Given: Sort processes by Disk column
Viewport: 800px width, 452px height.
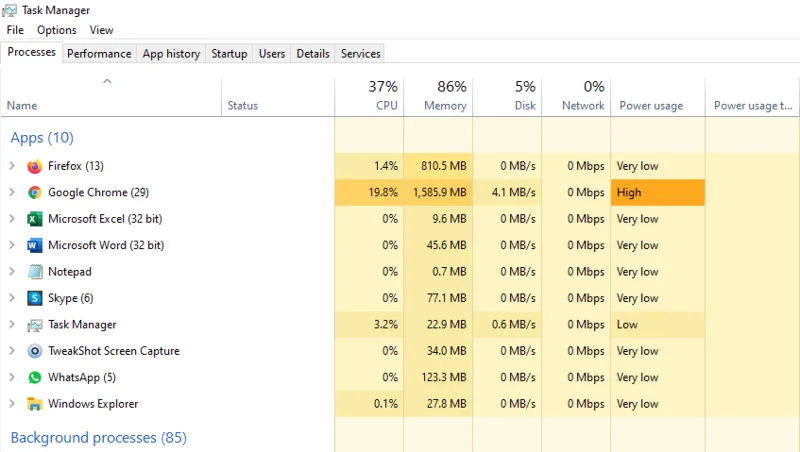Looking at the screenshot, I should click(x=507, y=97).
